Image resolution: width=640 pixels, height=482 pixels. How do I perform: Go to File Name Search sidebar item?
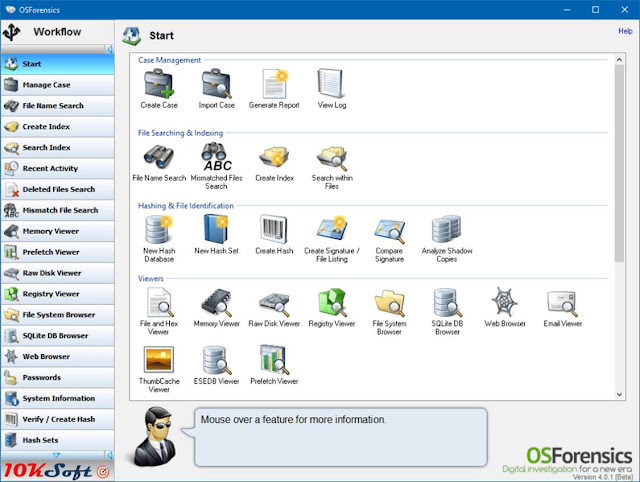coord(58,106)
